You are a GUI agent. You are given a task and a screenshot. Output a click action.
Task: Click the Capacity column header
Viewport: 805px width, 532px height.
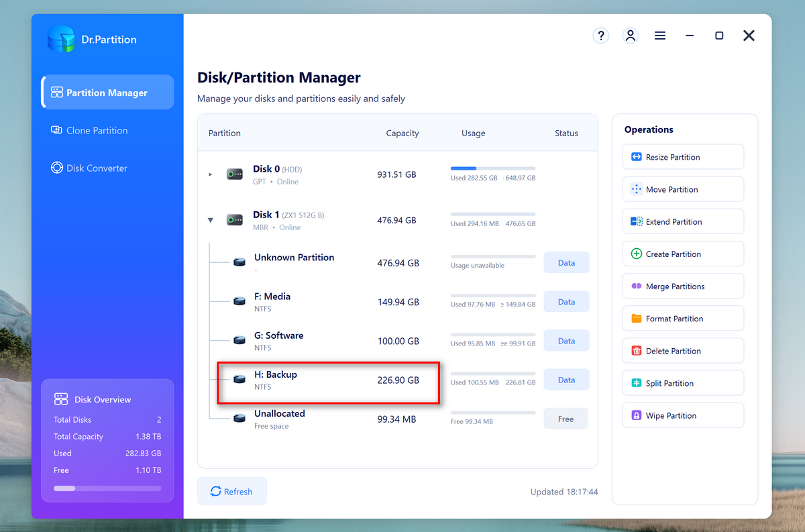click(402, 133)
